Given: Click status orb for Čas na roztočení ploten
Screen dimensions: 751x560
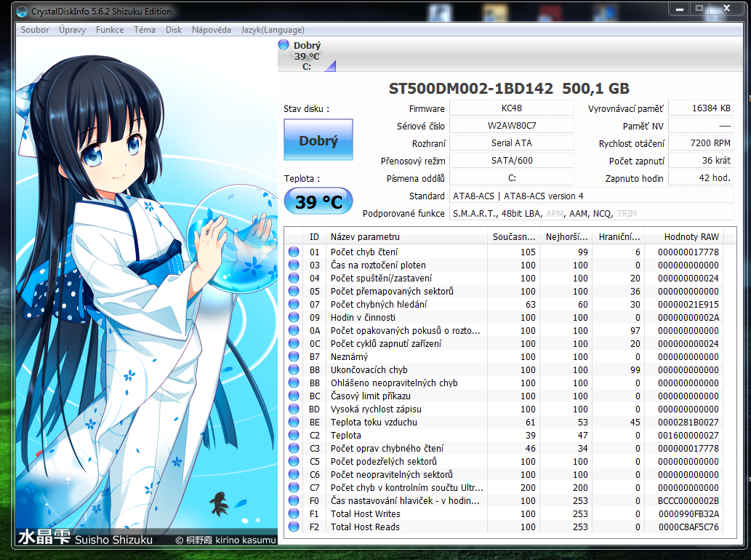Looking at the screenshot, I should (294, 265).
